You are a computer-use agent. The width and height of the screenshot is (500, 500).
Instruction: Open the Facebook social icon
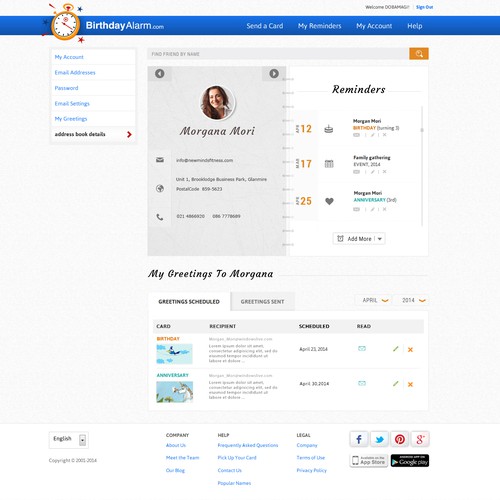click(x=359, y=439)
